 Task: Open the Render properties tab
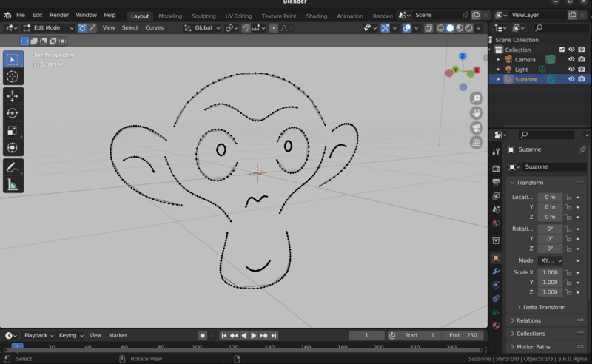[496, 169]
